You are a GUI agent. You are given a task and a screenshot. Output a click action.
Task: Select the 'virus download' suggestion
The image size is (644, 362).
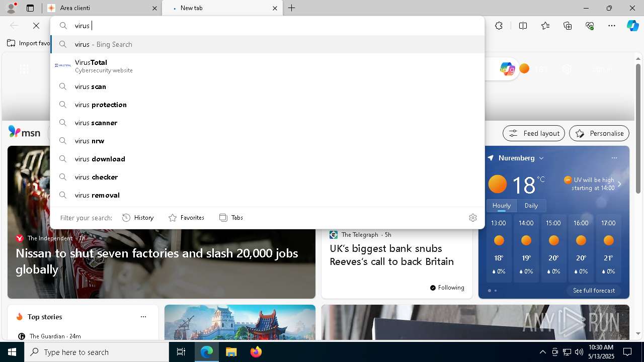click(x=267, y=159)
